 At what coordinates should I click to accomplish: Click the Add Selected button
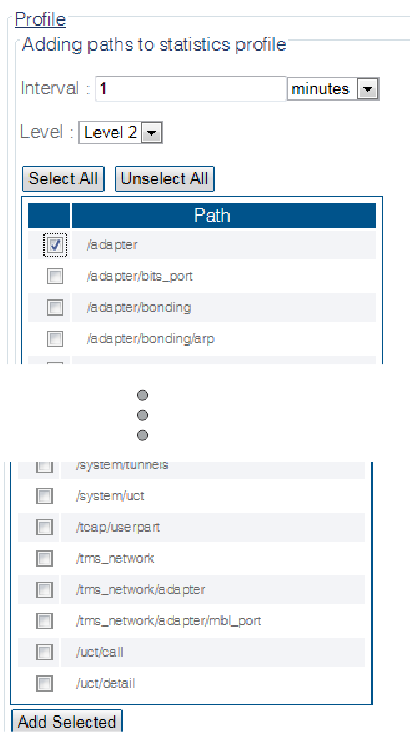tap(67, 722)
